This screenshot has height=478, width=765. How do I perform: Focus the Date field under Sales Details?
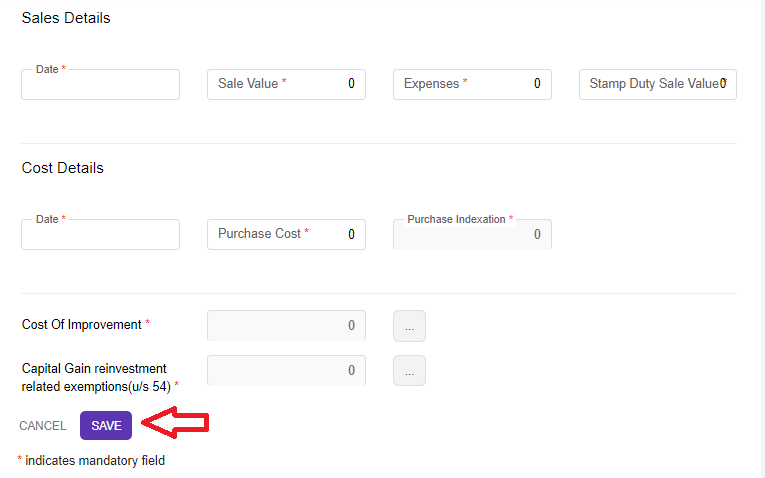point(100,85)
